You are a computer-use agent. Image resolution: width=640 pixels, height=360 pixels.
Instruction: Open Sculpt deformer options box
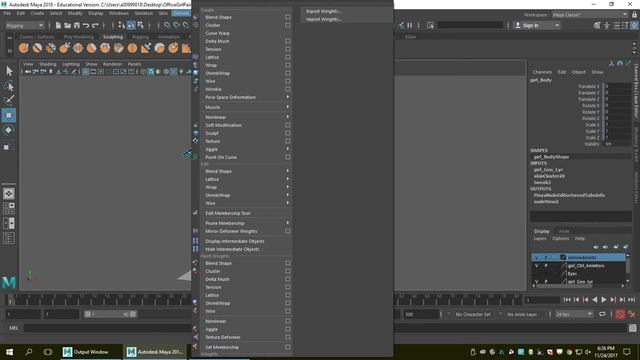[x=288, y=133]
